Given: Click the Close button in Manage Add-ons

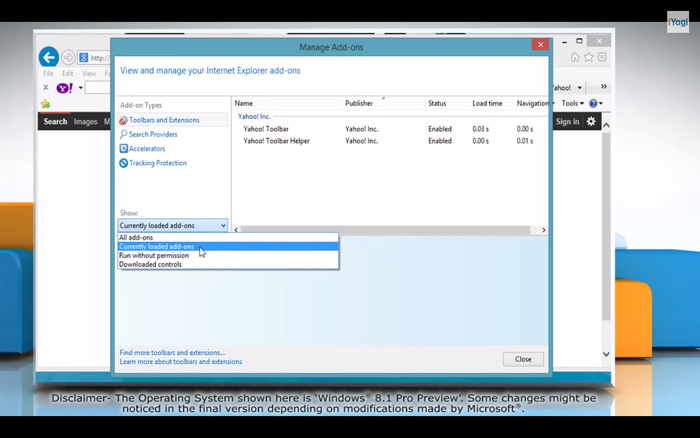Looking at the screenshot, I should (523, 359).
